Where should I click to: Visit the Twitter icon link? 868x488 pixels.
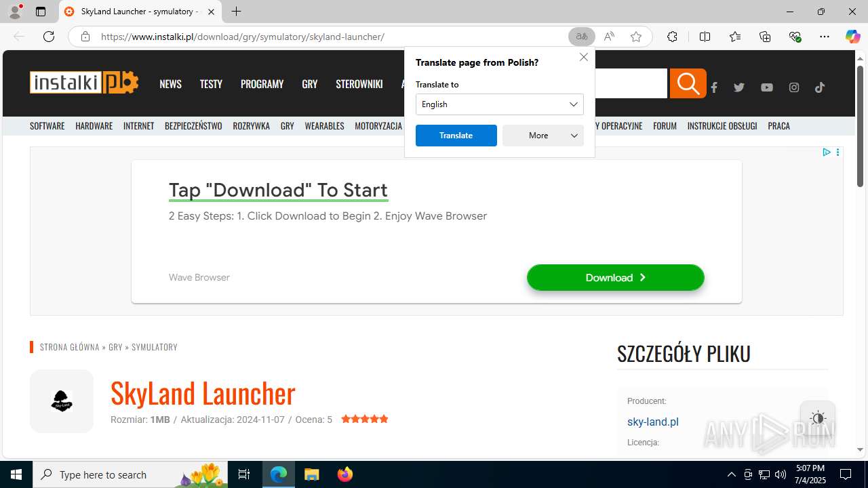[739, 87]
